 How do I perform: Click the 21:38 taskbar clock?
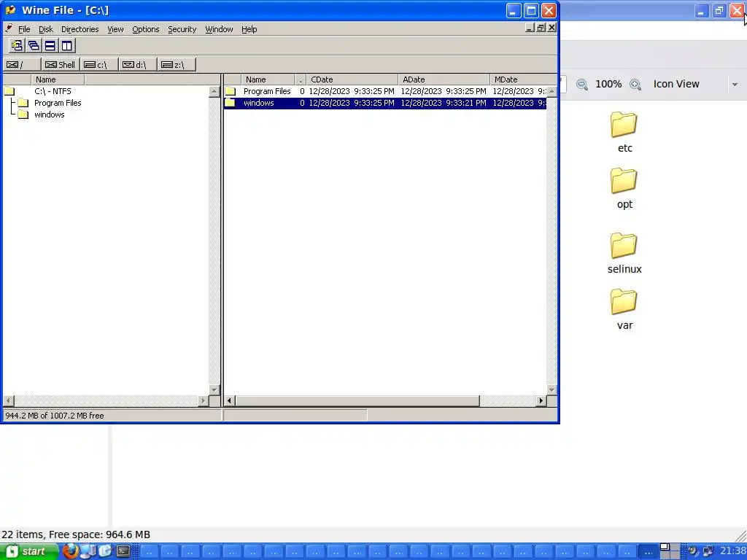coord(732,551)
